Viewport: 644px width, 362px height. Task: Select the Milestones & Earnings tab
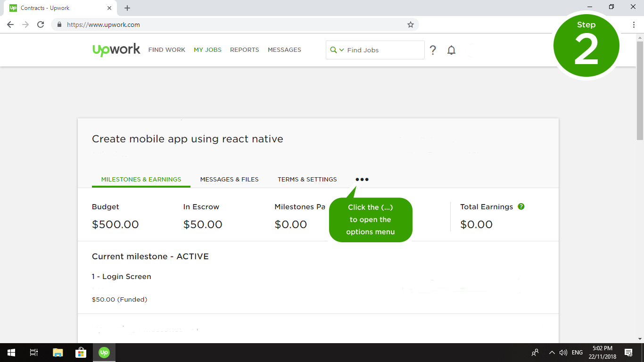click(141, 180)
